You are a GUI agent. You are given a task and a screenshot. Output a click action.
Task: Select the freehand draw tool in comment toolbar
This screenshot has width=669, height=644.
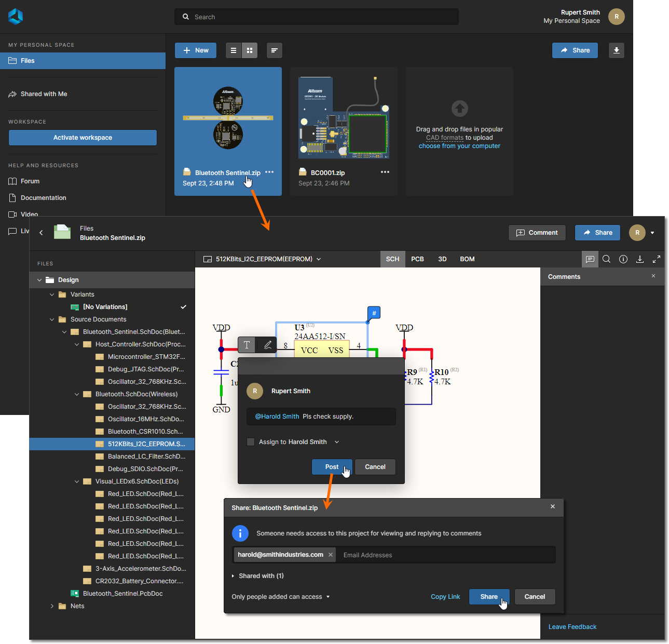coord(268,345)
